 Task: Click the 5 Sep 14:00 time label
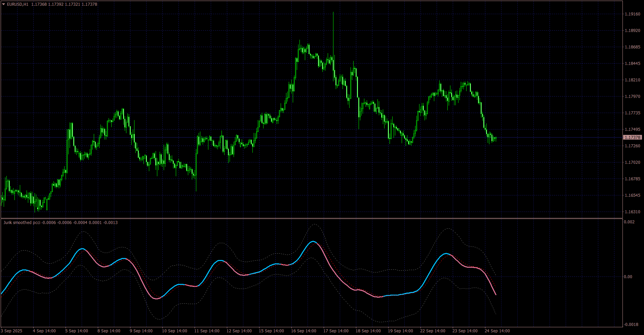point(77,331)
